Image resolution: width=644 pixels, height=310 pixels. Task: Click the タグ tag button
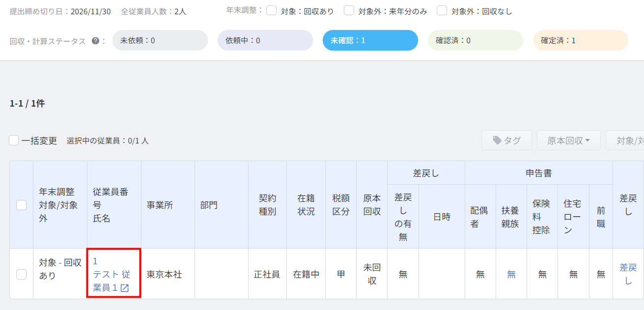[x=506, y=141]
